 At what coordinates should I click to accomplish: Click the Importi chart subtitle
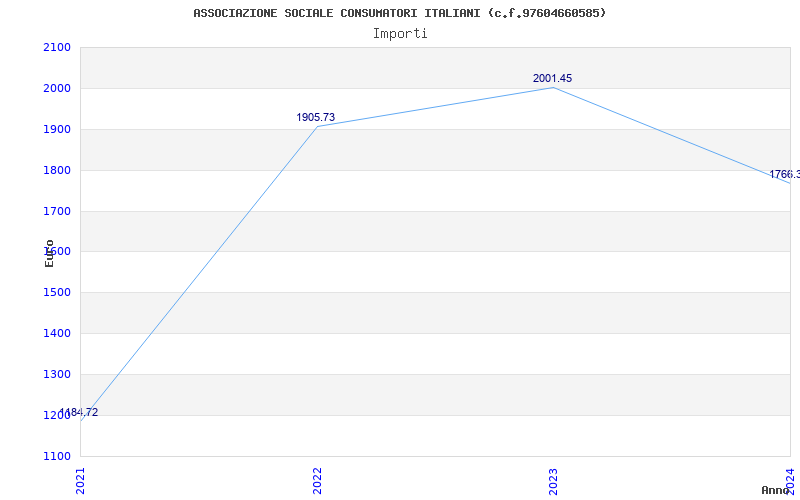click(x=400, y=34)
